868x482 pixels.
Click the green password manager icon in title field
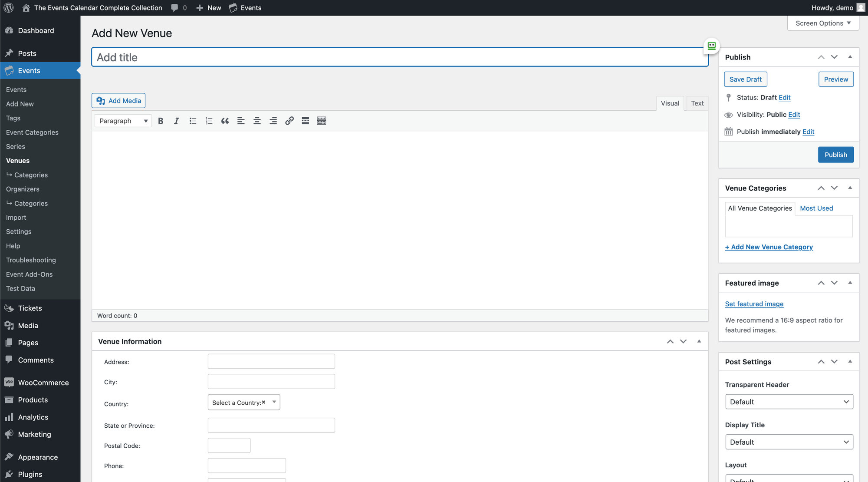[x=712, y=46]
